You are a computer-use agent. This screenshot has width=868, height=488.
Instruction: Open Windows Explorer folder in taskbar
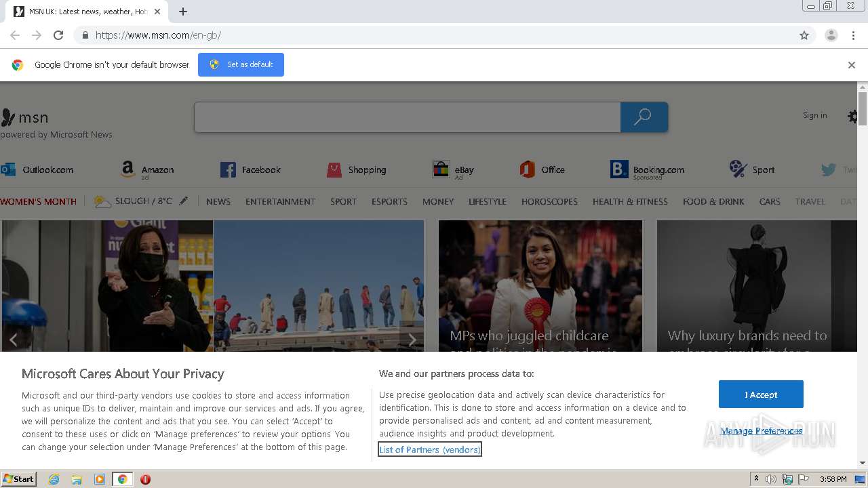77,479
